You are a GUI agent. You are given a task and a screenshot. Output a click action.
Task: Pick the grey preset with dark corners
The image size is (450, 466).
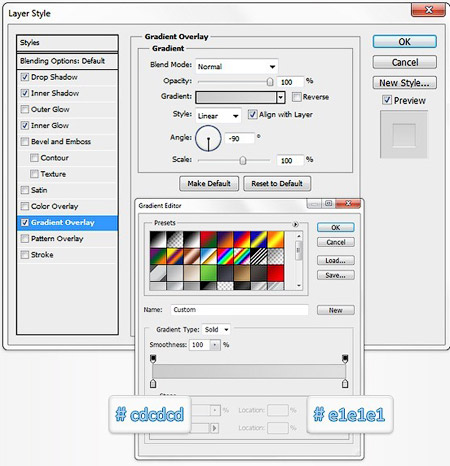(x=158, y=273)
